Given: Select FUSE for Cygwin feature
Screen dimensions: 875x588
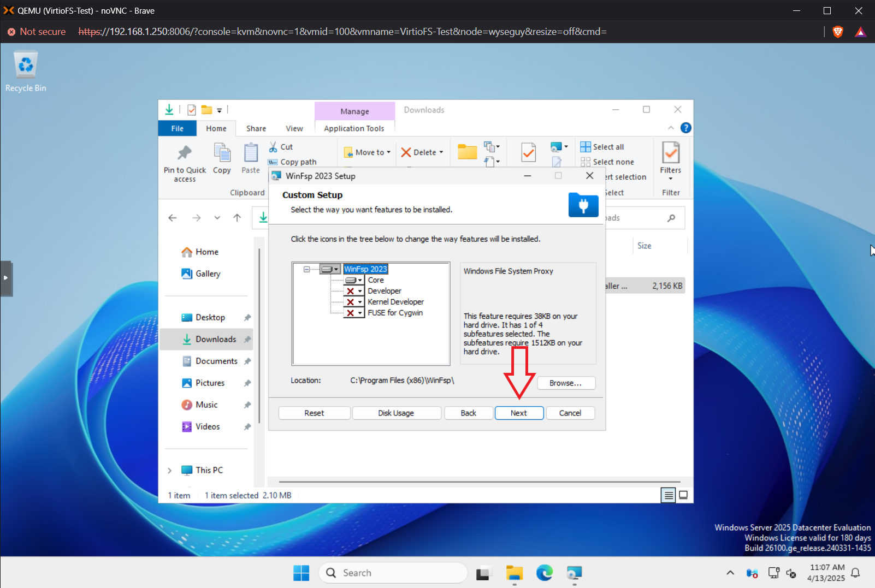Looking at the screenshot, I should [x=395, y=313].
